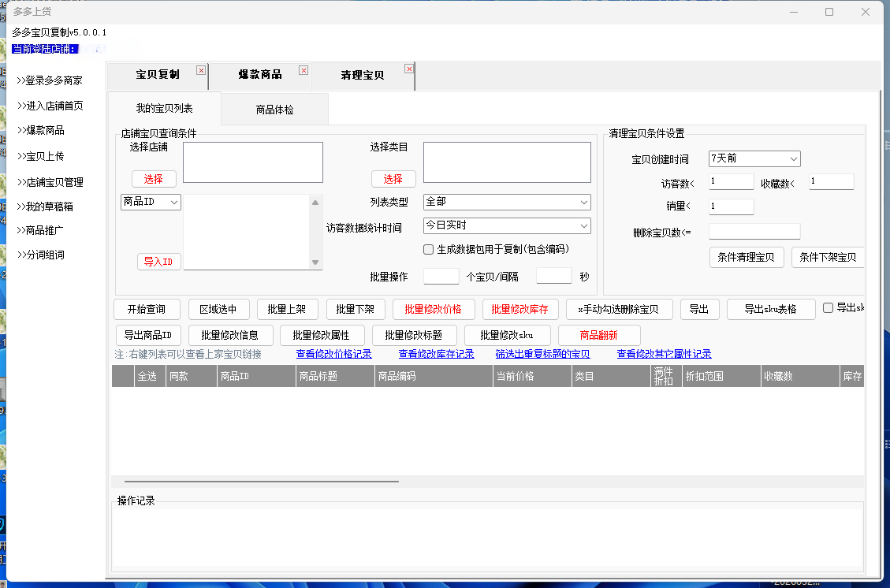Open the 爆款商品 tab
Screen dimensions: 890x588
pos(260,75)
